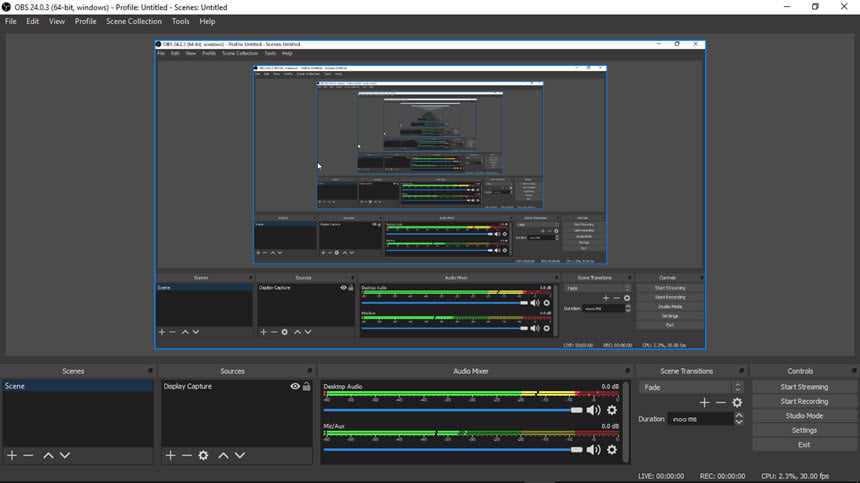Open the Help menu
This screenshot has height=483, width=860.
click(x=207, y=21)
